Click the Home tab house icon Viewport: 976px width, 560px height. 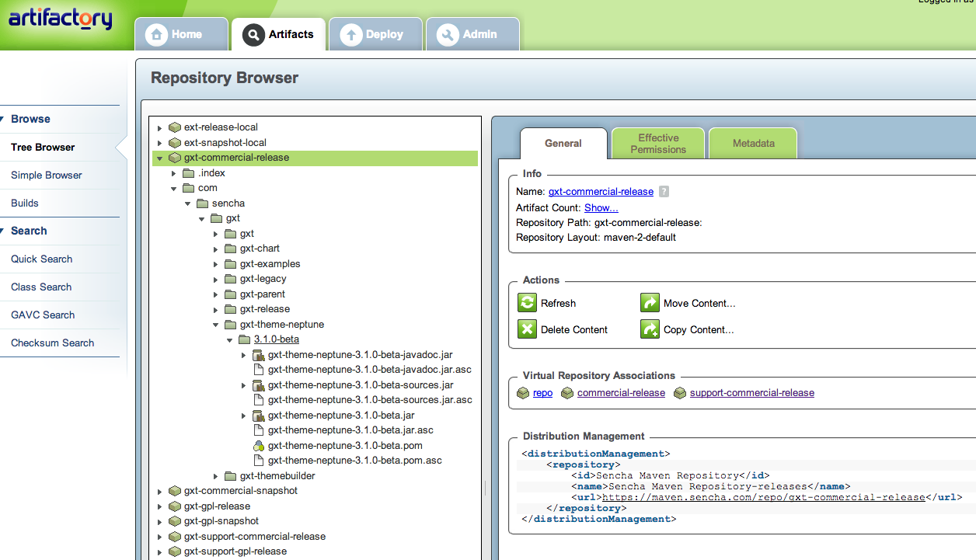(156, 34)
